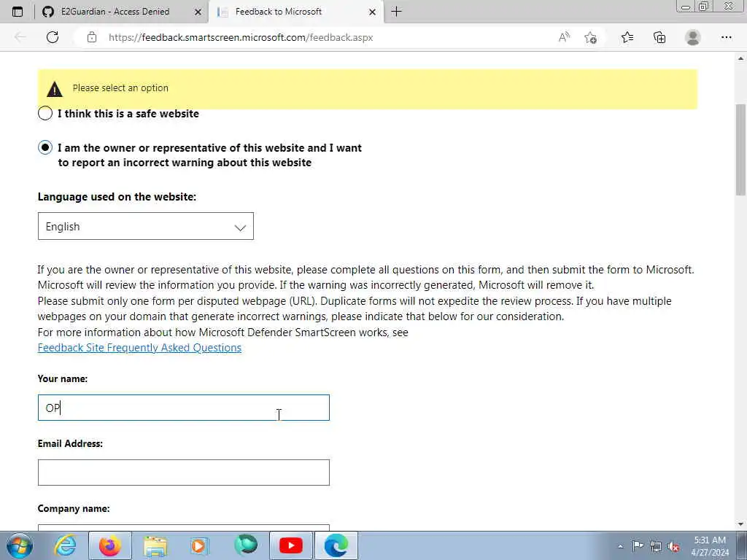747x560 pixels.
Task: Click the browser back arrow
Action: click(20, 37)
